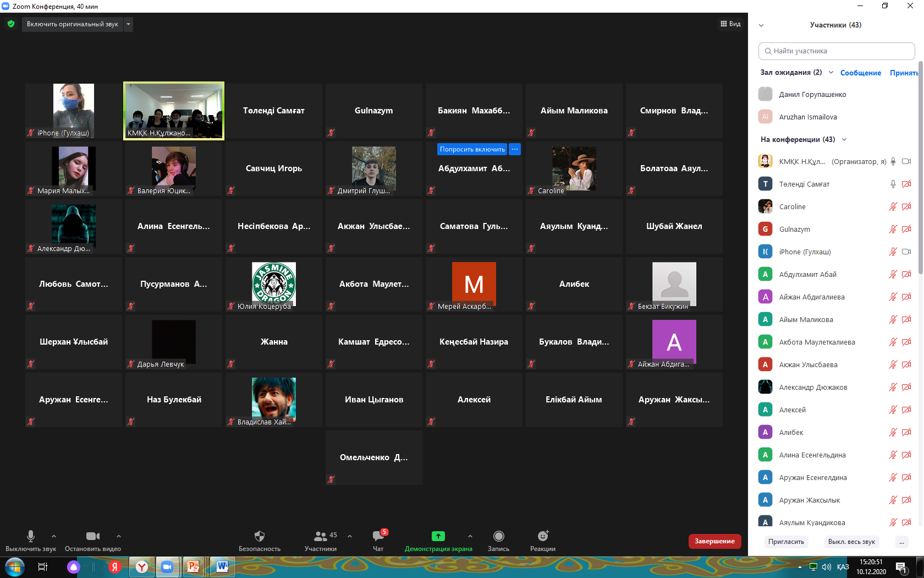This screenshot has width=924, height=578.
Task: Open the Security shield icon
Action: (x=259, y=537)
